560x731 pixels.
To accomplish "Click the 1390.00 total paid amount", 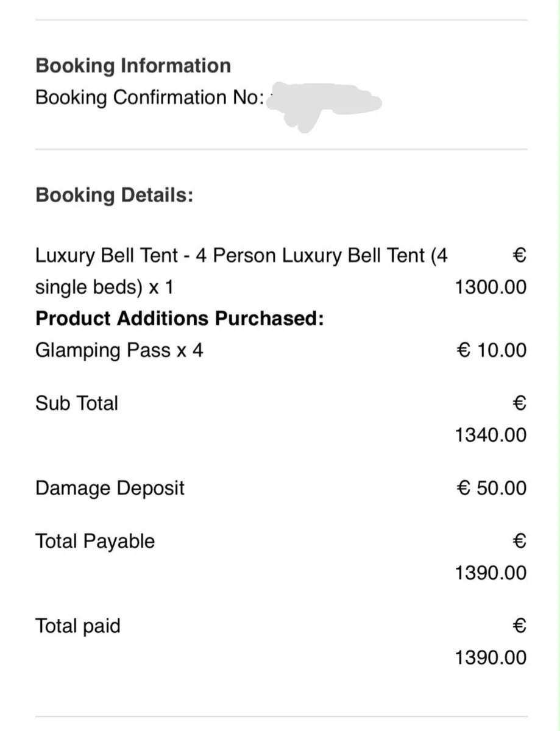I will (x=491, y=657).
